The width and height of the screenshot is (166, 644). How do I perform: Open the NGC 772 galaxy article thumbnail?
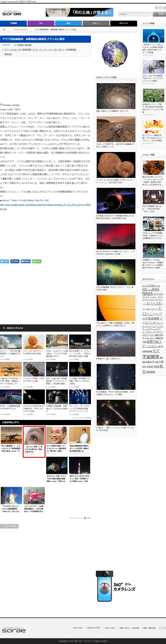(x=116, y=96)
